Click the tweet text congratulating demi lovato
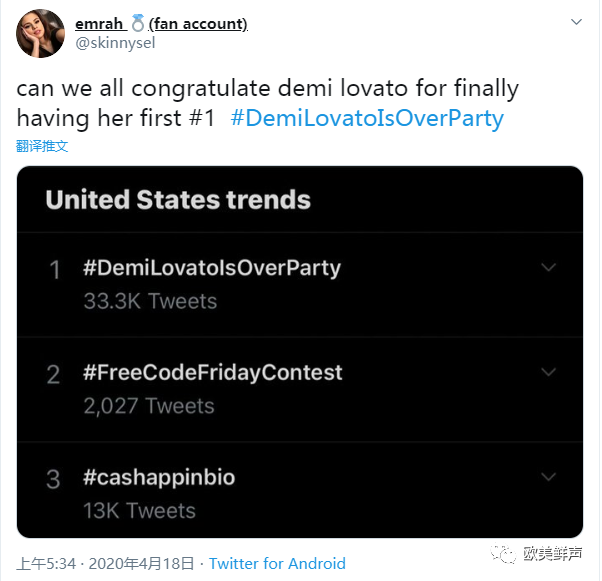 tap(268, 88)
